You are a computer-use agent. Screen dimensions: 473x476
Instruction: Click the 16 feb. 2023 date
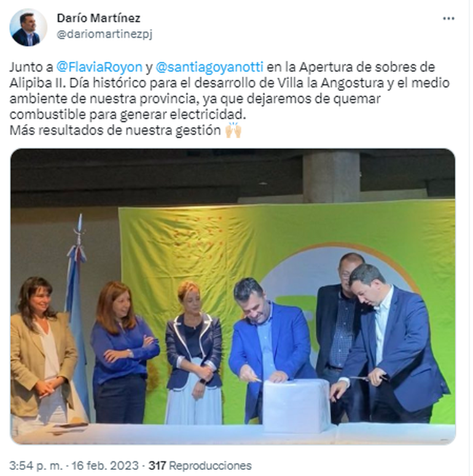point(105,466)
